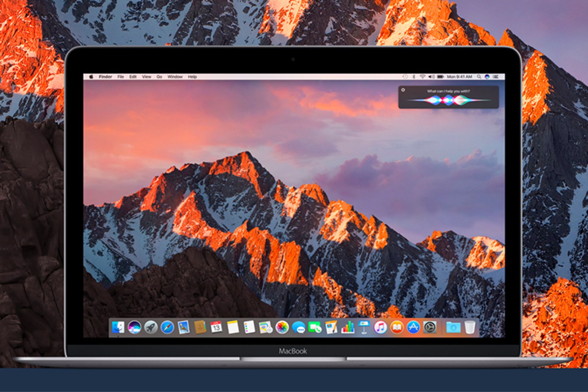
Task: Close the Siri window
Action: [x=403, y=90]
